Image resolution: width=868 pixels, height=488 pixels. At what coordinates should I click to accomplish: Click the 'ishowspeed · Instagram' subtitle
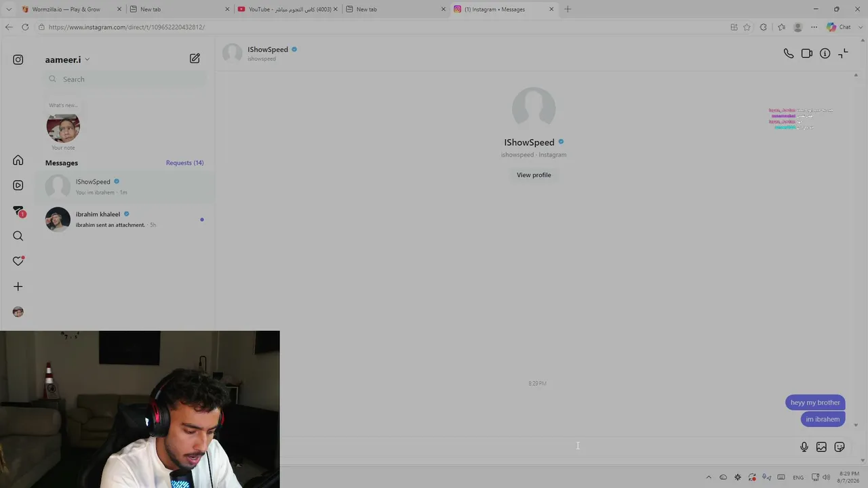[534, 155]
